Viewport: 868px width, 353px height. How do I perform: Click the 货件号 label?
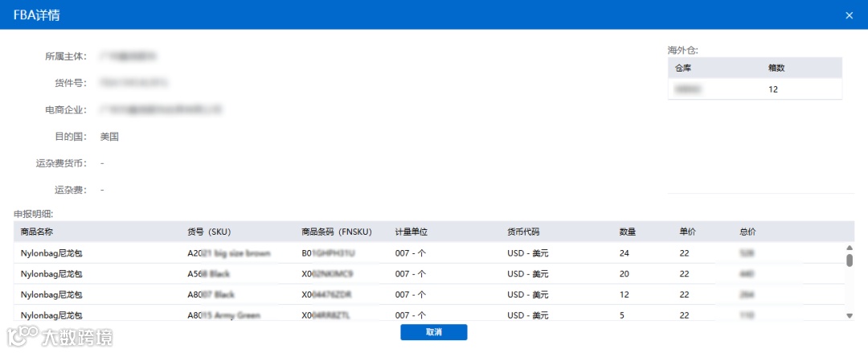70,83
